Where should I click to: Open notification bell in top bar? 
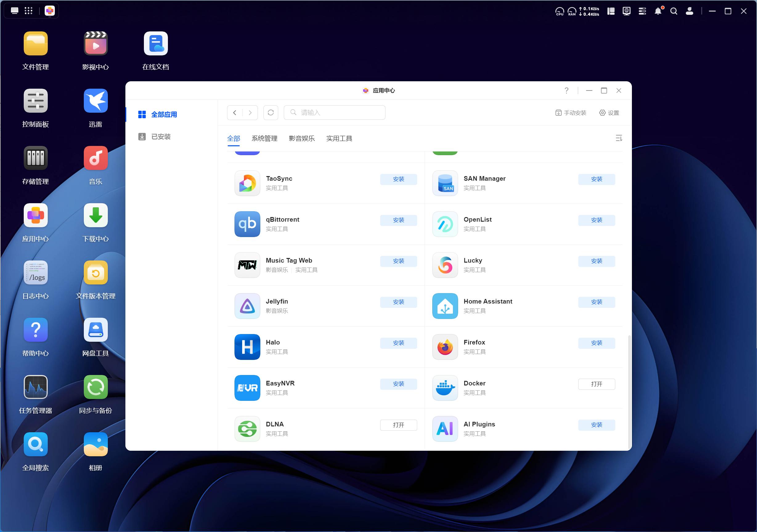pyautogui.click(x=658, y=11)
